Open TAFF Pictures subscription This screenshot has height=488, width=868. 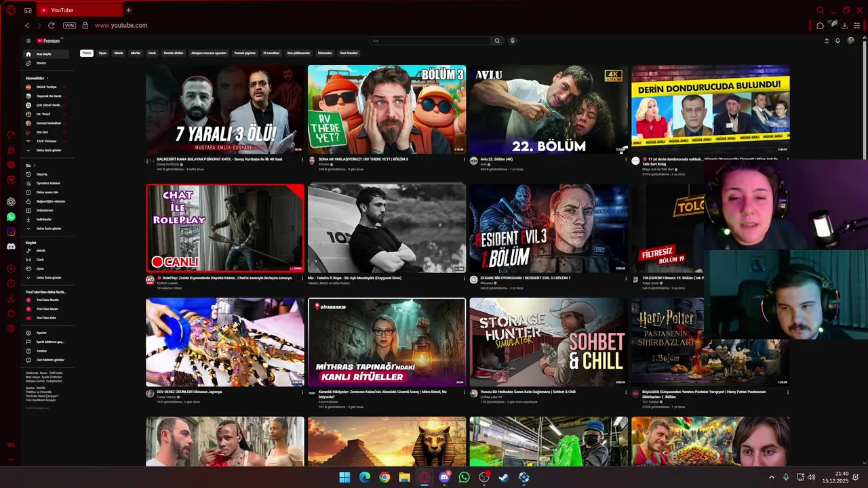[x=46, y=141]
